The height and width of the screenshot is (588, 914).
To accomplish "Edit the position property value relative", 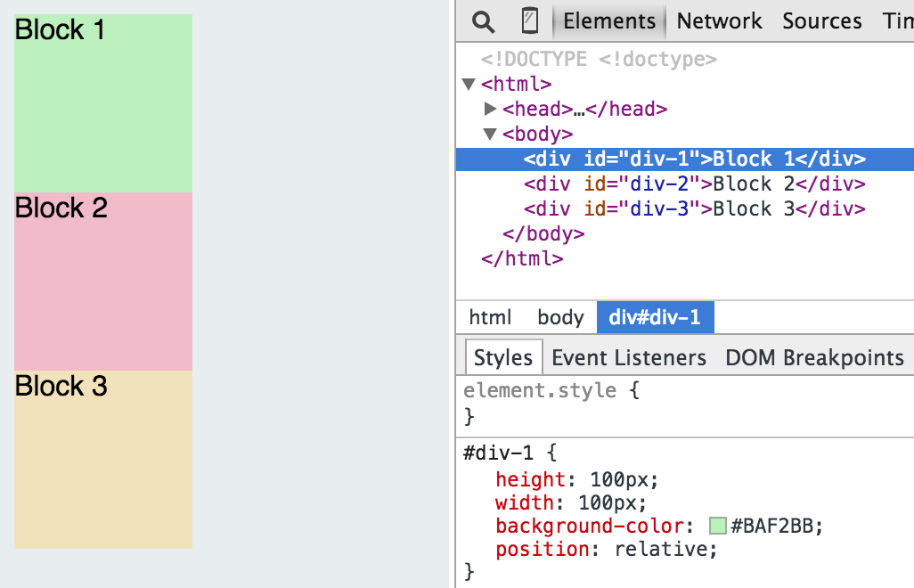I will (x=665, y=550).
